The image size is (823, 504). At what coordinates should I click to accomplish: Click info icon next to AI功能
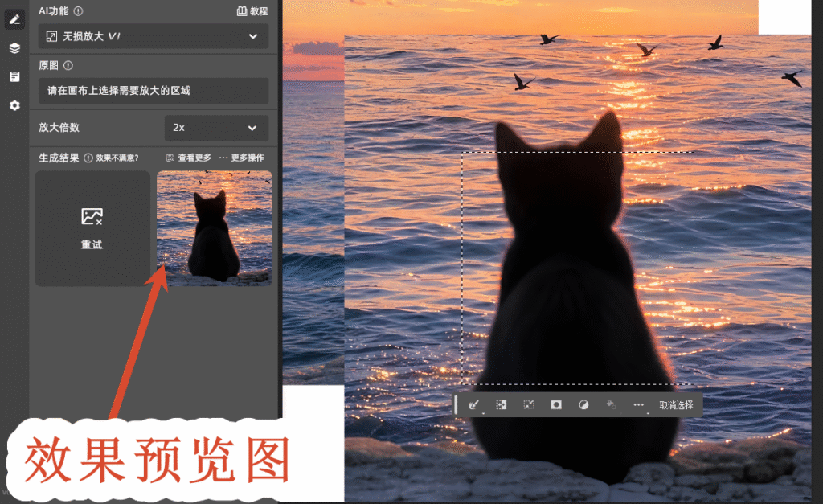click(x=78, y=11)
